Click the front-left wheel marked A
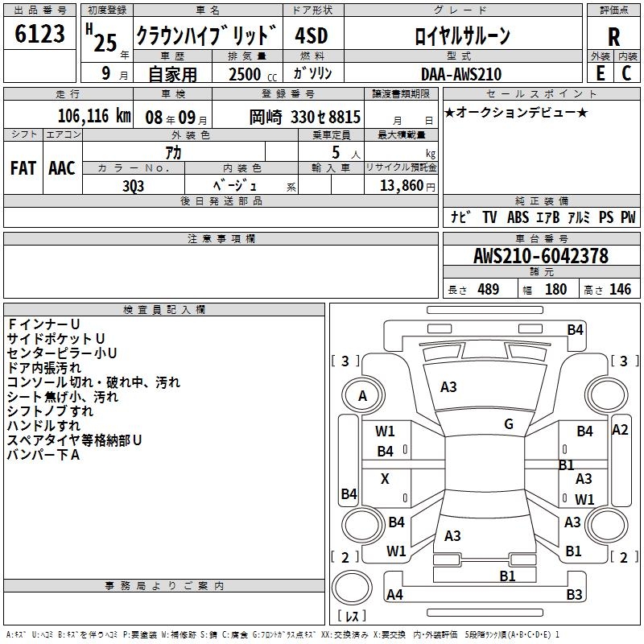The width and height of the screenshot is (644, 644). (362, 395)
